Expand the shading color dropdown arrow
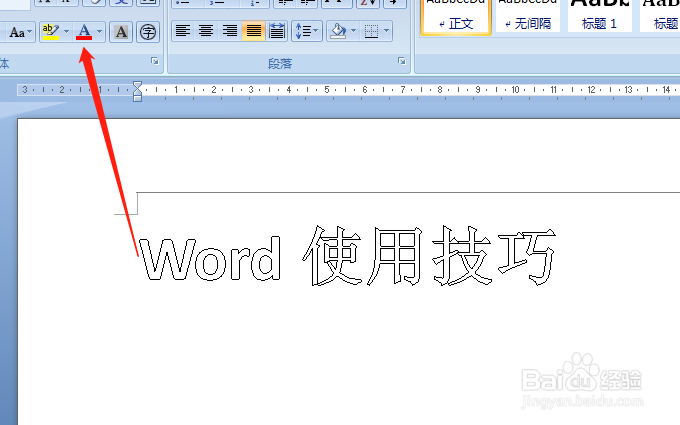Image resolution: width=680 pixels, height=425 pixels. pos(353,31)
